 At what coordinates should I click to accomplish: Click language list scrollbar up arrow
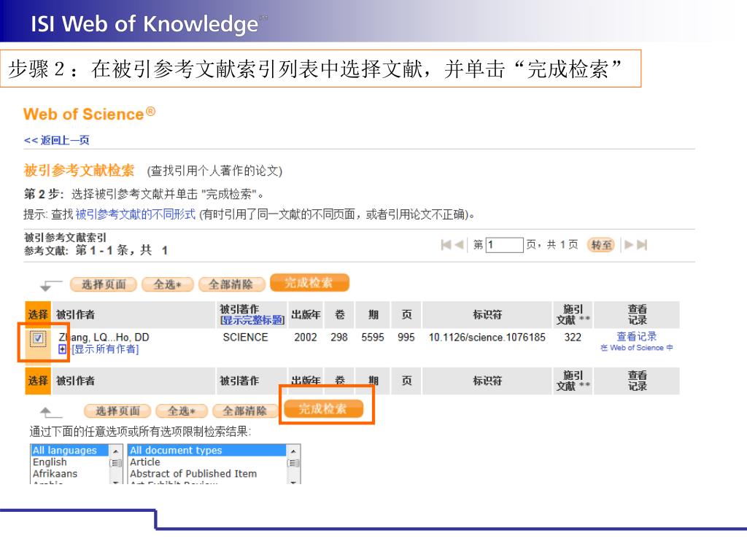[115, 451]
